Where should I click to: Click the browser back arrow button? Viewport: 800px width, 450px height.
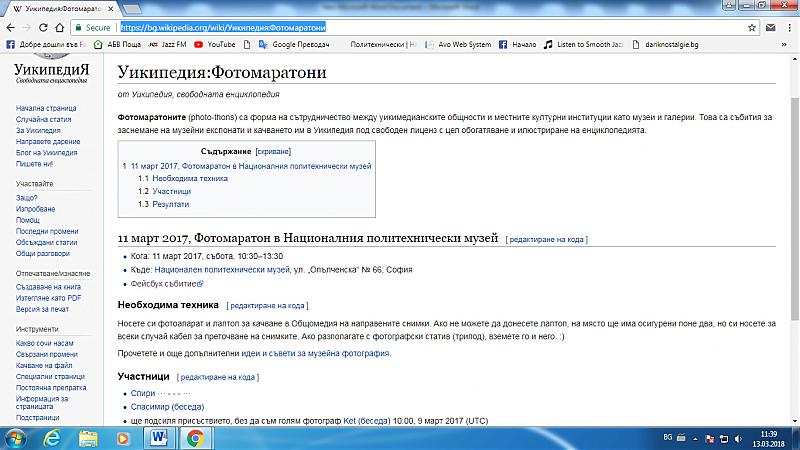click(x=12, y=28)
